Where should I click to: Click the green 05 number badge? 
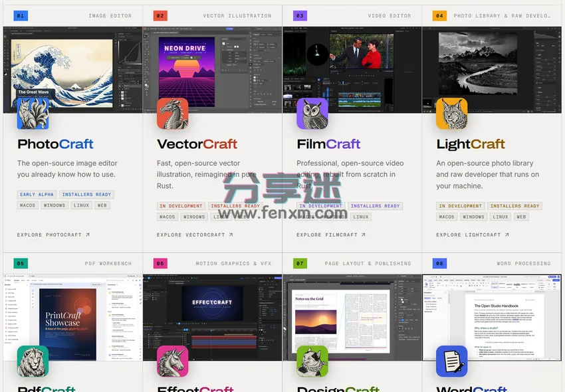point(21,263)
